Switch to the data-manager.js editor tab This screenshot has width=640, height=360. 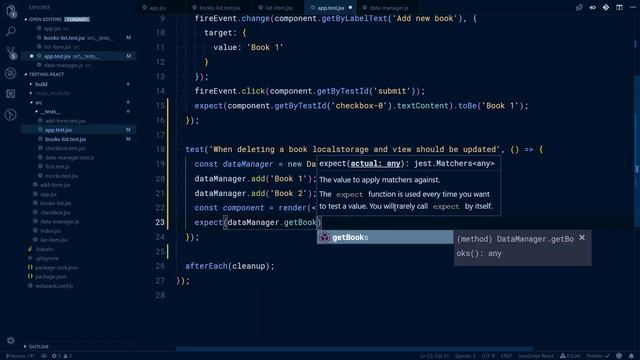point(388,8)
